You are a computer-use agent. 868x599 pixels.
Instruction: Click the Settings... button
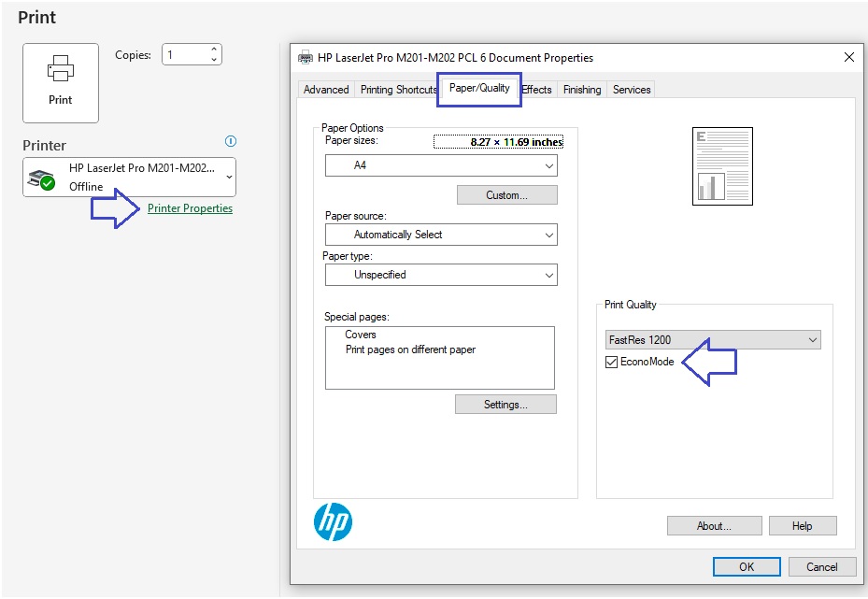(x=506, y=405)
